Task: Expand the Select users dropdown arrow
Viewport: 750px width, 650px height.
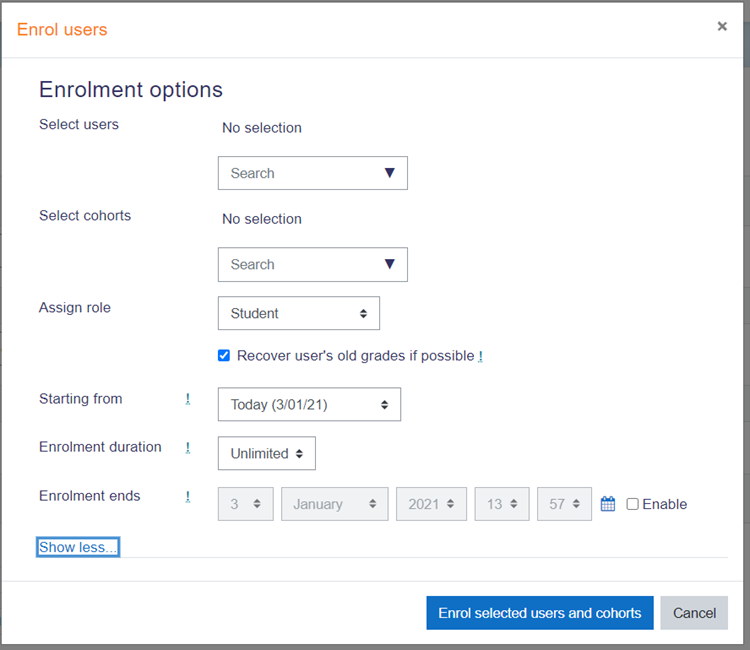Action: pyautogui.click(x=390, y=173)
